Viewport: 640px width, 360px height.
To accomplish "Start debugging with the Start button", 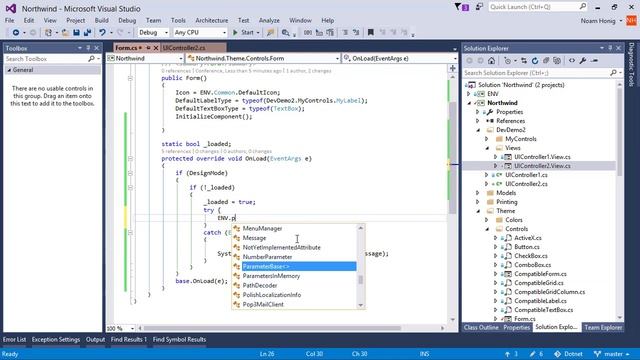I will pos(243,33).
